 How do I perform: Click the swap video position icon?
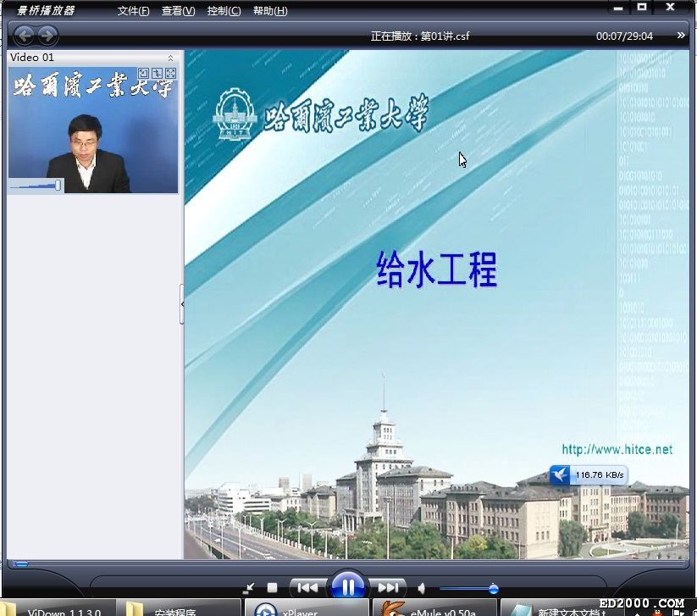(157, 74)
